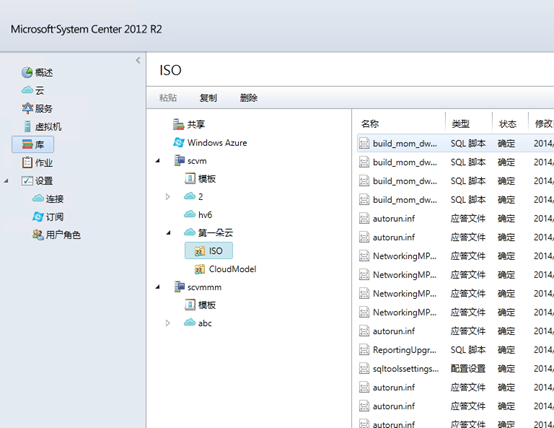554x428 pixels.
Task: Click the CloudModel folder icon
Action: pyautogui.click(x=200, y=269)
